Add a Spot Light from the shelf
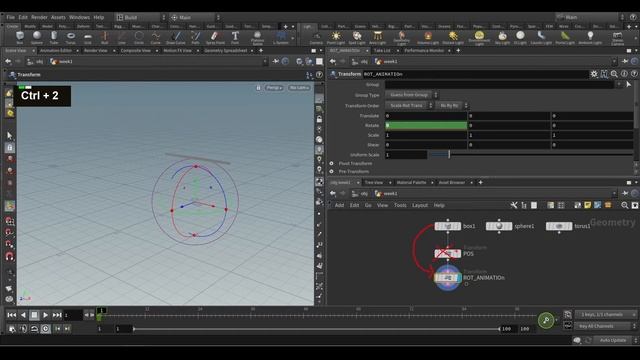640x360 pixels. click(x=357, y=38)
